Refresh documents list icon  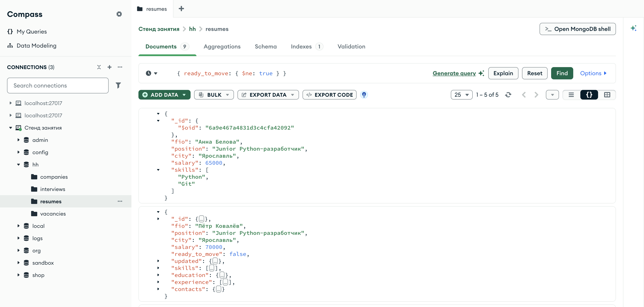coord(508,95)
